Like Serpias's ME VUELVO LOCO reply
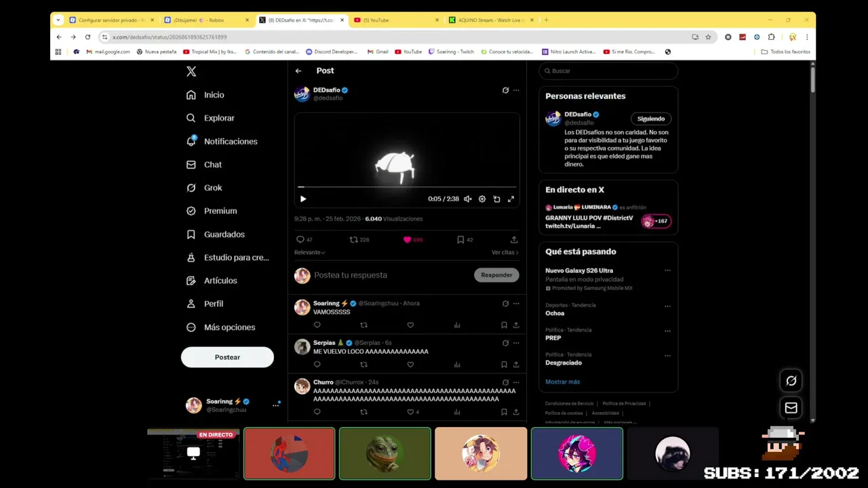The width and height of the screenshot is (868, 488). coord(410,365)
